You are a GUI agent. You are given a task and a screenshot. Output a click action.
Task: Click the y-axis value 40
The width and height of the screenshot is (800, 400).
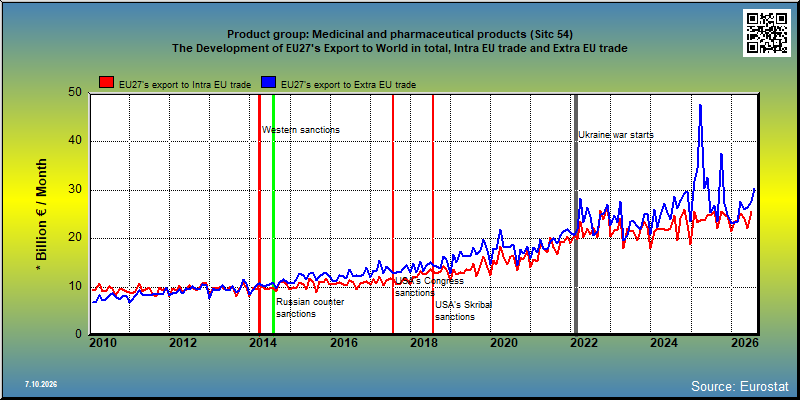(x=74, y=141)
